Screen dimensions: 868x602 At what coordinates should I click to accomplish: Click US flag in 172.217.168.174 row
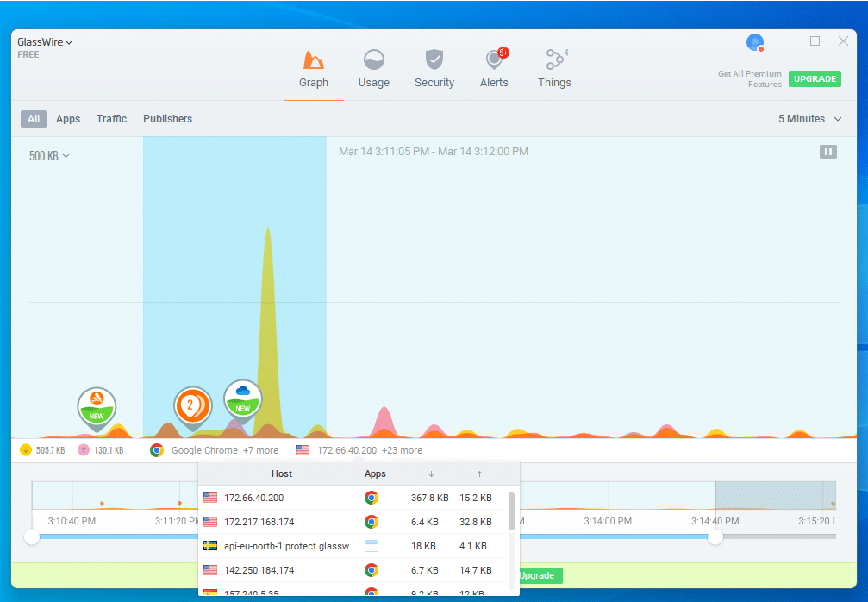click(x=210, y=522)
